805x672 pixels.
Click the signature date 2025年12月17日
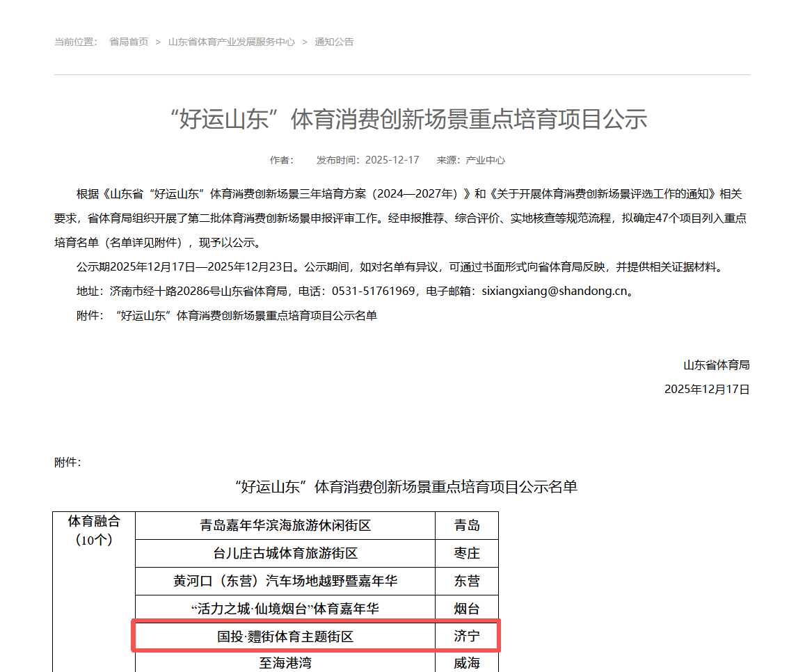[x=707, y=390]
